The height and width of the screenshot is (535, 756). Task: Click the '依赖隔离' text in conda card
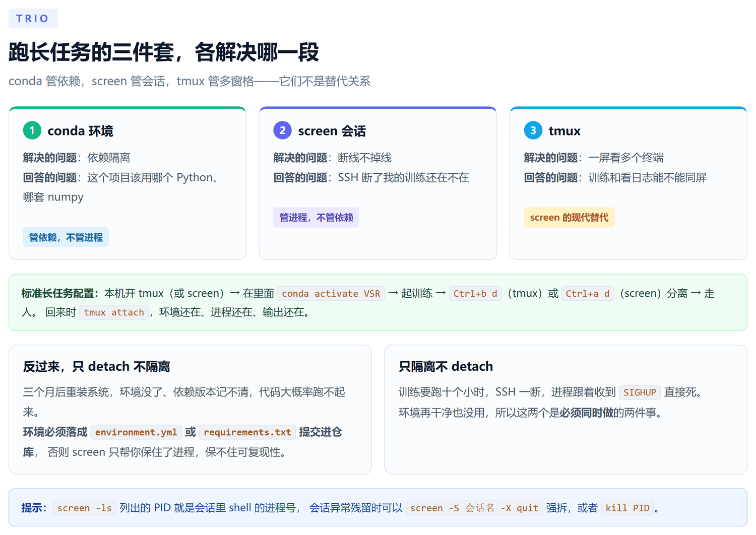pos(109,158)
